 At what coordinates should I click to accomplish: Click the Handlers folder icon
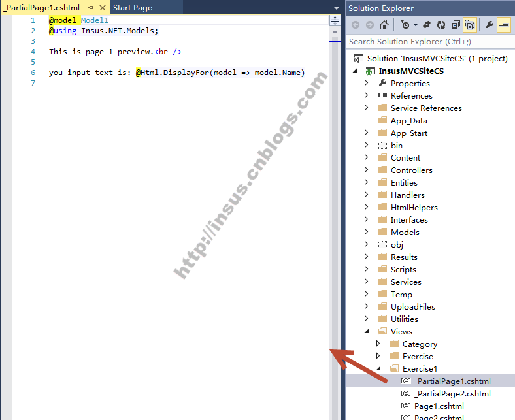pos(382,195)
